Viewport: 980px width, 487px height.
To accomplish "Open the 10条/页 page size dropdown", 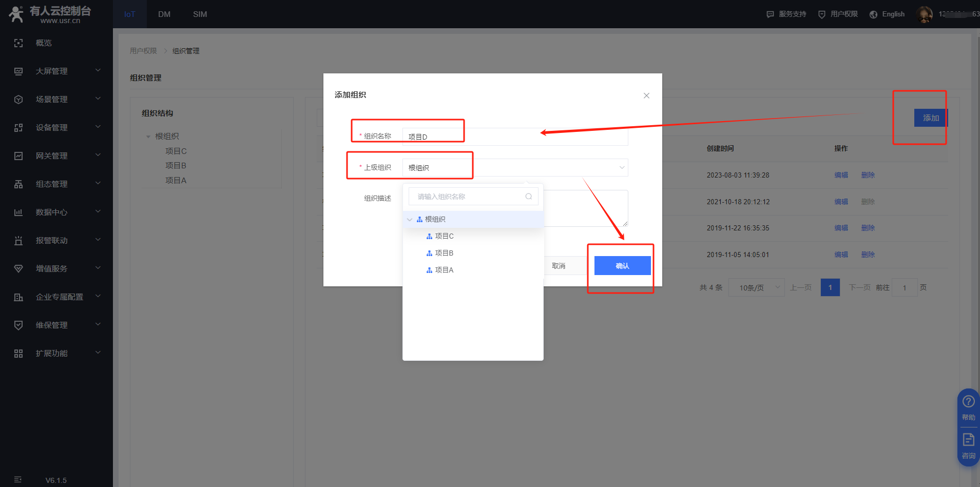I will coord(756,288).
